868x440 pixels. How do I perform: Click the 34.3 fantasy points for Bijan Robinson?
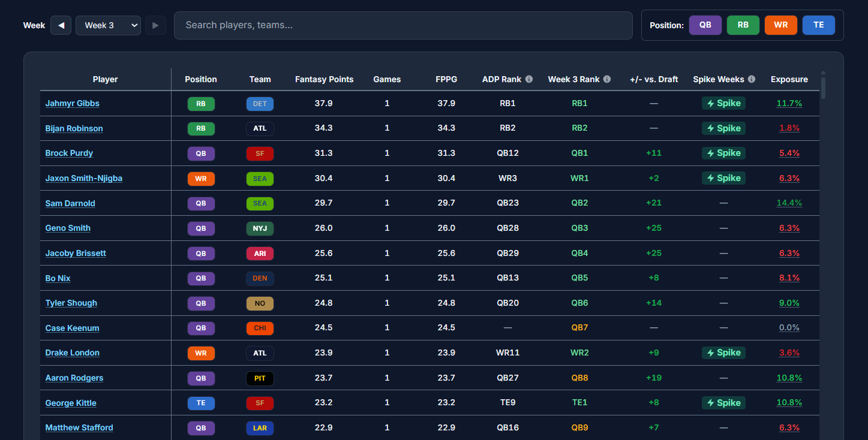pos(324,128)
